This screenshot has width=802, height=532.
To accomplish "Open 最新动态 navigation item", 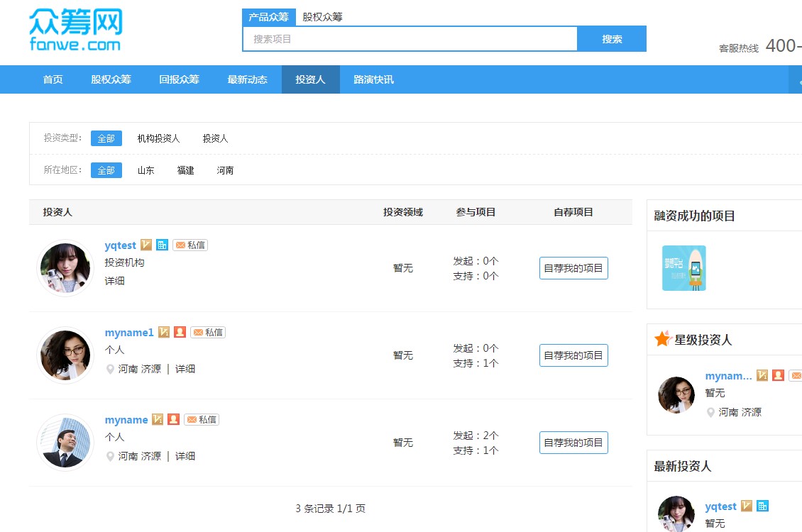I will pyautogui.click(x=247, y=79).
